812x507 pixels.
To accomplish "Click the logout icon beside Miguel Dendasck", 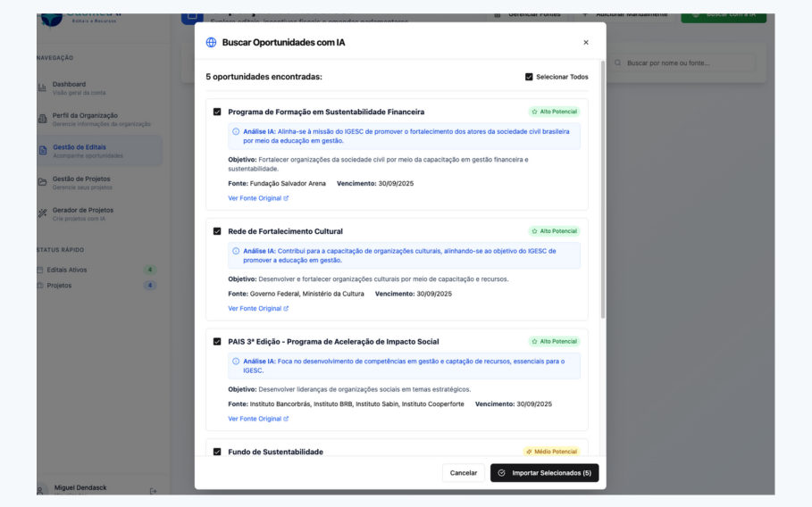I will [x=153, y=490].
